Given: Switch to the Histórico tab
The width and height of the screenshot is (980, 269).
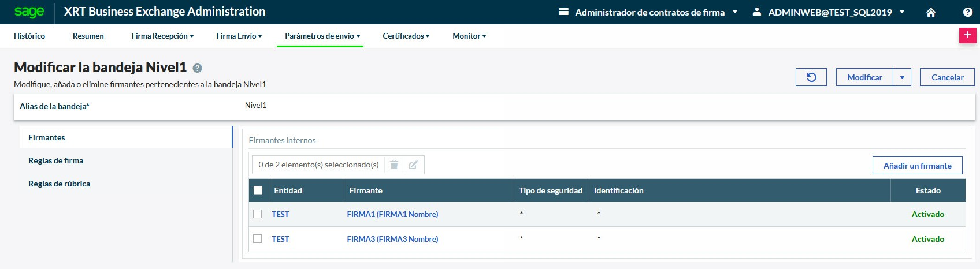Looking at the screenshot, I should [29, 36].
